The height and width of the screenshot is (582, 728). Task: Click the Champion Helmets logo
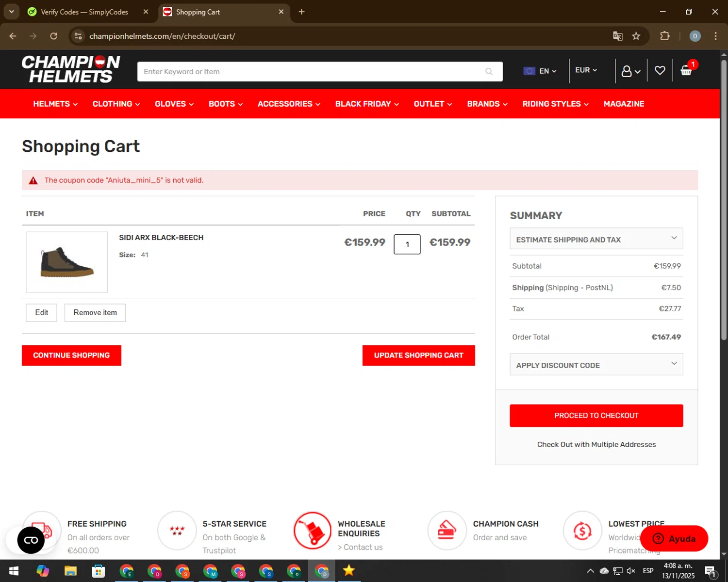[71, 69]
